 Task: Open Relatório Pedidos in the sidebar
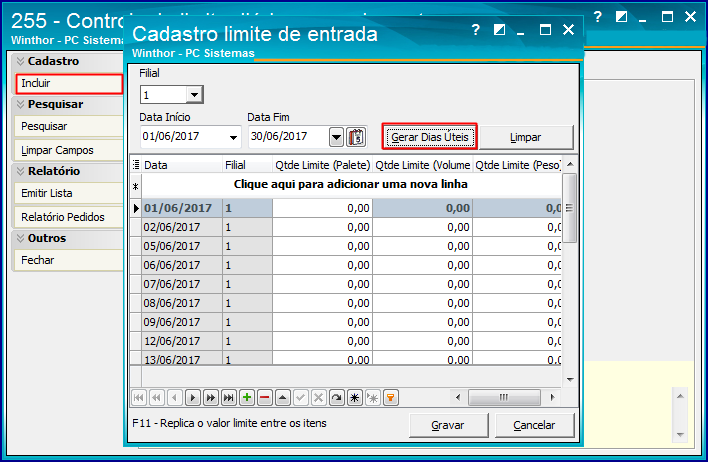tap(69, 217)
